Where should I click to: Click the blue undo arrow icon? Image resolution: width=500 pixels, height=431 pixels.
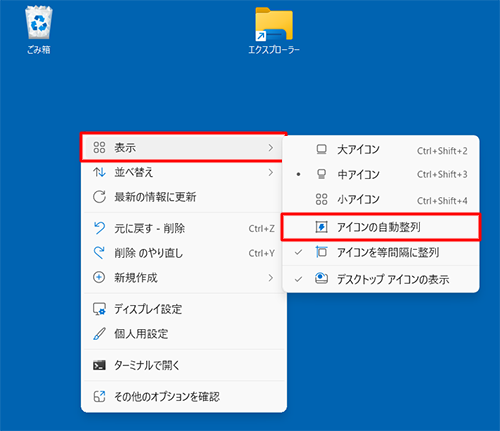(99, 228)
